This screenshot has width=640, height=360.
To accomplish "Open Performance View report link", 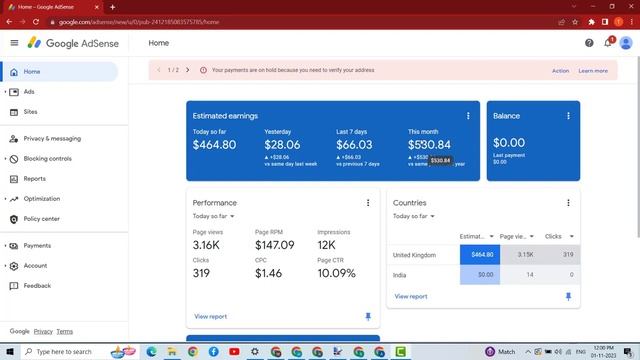I will click(x=211, y=316).
